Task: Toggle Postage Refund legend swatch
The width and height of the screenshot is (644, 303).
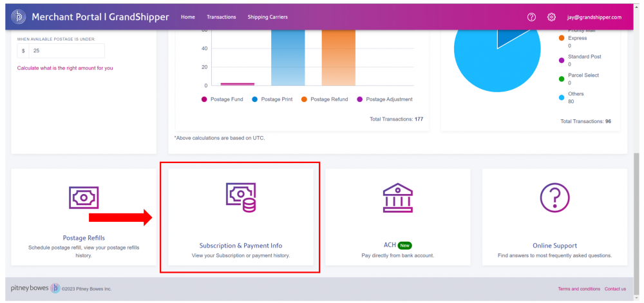Action: (x=304, y=99)
